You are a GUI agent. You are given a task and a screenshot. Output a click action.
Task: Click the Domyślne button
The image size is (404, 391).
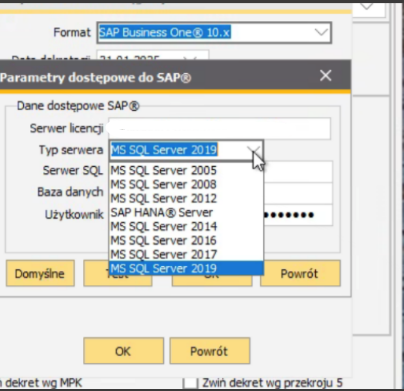point(40,273)
